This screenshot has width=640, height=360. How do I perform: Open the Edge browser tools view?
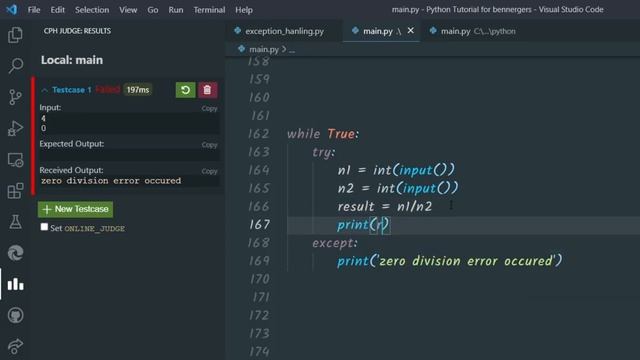click(x=15, y=253)
